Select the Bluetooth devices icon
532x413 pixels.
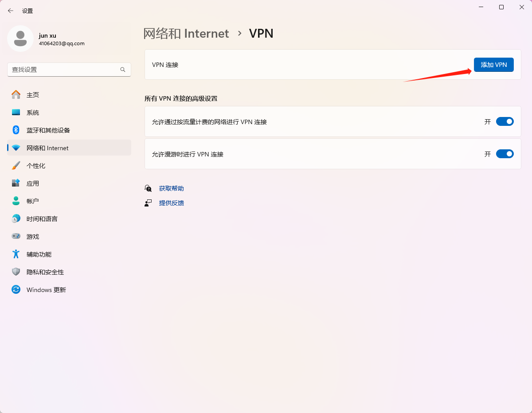tap(16, 130)
